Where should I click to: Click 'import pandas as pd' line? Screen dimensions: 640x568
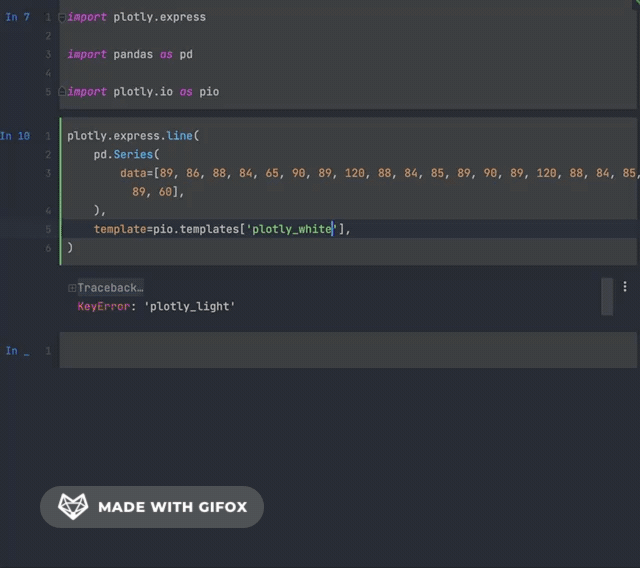click(x=130, y=54)
